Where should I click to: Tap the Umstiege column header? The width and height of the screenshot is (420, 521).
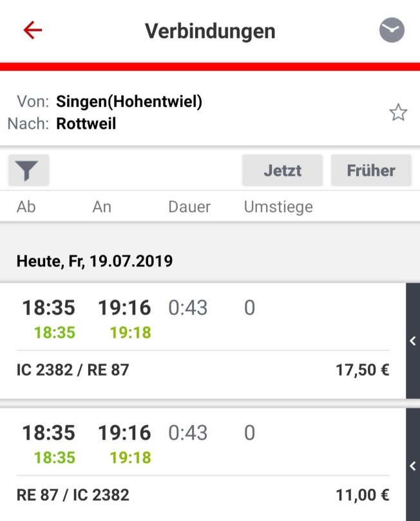coord(278,207)
